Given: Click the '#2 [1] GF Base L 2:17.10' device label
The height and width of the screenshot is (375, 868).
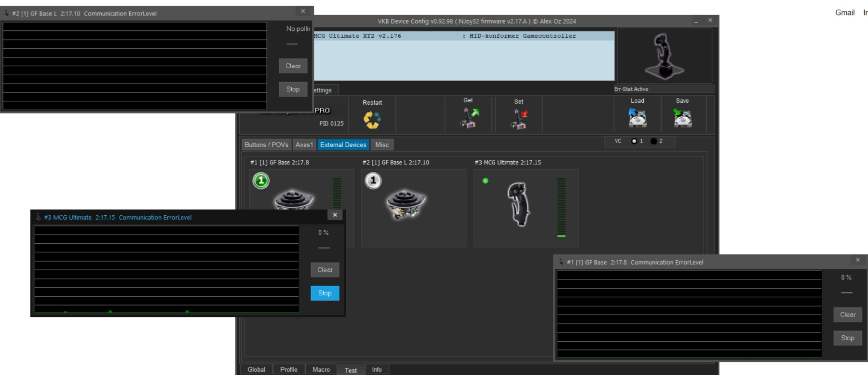Looking at the screenshot, I should (x=396, y=163).
